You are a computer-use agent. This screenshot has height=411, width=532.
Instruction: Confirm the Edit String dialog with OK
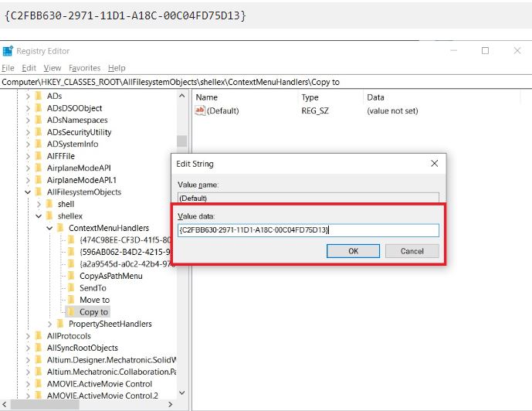point(353,251)
